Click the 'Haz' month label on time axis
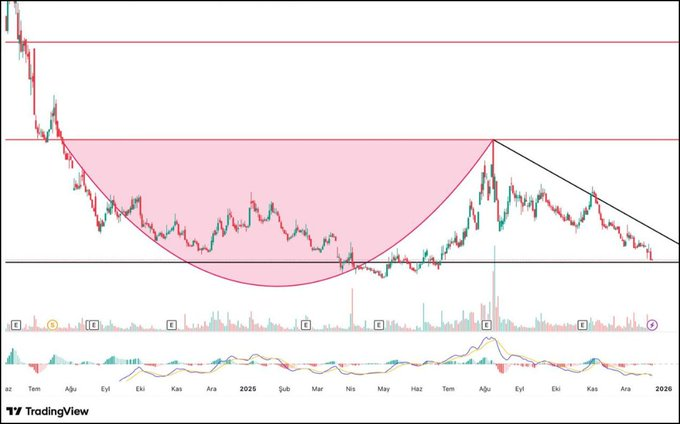The image size is (680, 424). [x=417, y=389]
